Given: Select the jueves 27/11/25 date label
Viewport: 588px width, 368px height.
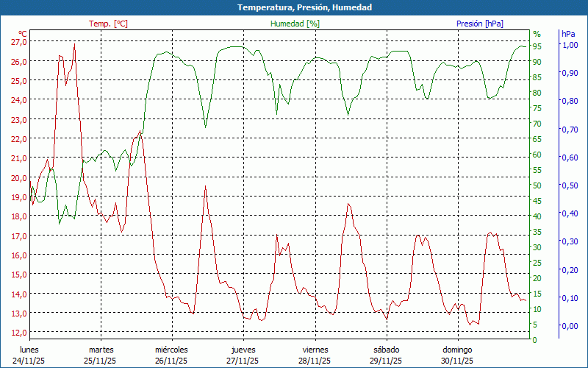Looking at the screenshot, I should click(243, 355).
